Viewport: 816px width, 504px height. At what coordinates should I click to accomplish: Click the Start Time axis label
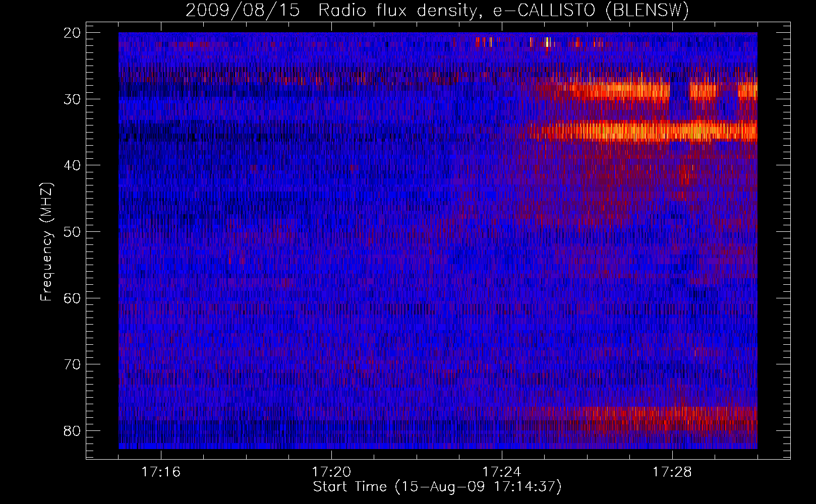437,487
